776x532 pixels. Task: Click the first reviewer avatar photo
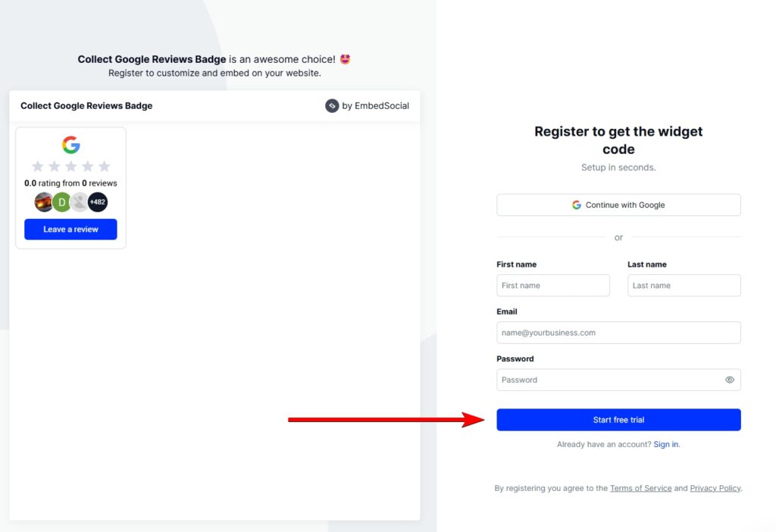click(x=44, y=202)
